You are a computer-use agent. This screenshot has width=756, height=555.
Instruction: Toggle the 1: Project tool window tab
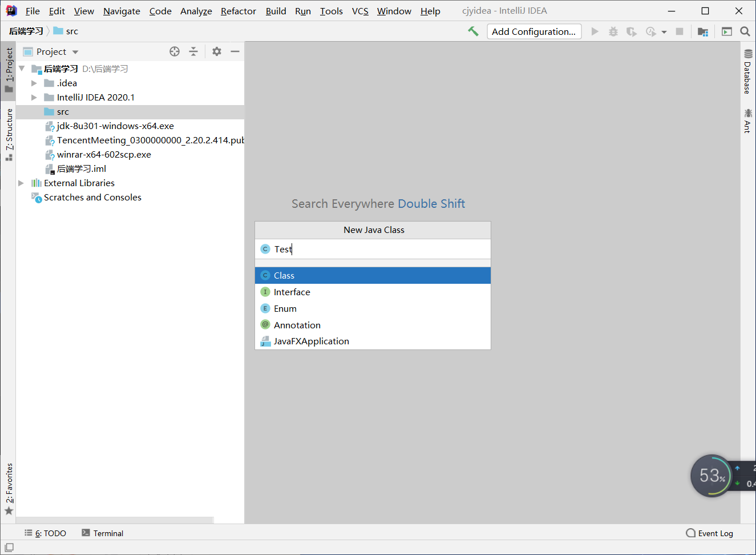coord(9,70)
